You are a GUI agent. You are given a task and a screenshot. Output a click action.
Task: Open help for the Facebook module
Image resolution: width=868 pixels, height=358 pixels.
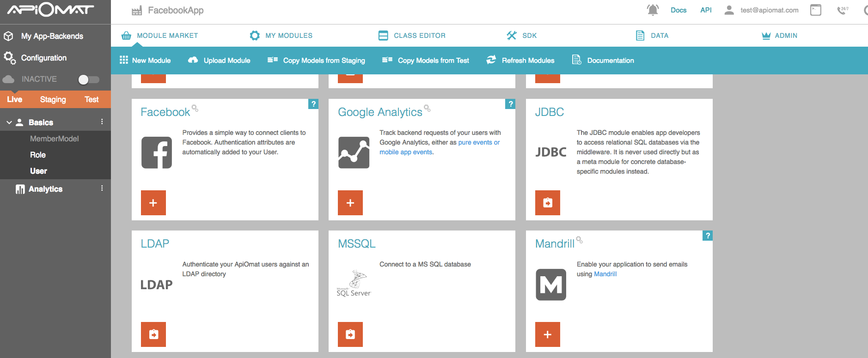coord(313,104)
